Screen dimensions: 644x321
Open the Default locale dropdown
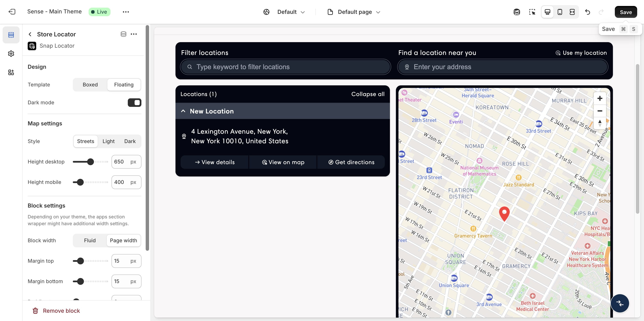coord(291,12)
